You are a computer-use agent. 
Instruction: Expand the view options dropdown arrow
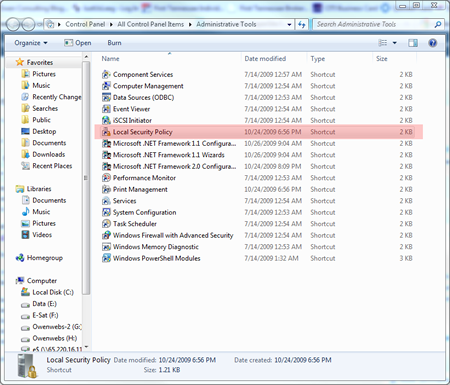point(395,43)
